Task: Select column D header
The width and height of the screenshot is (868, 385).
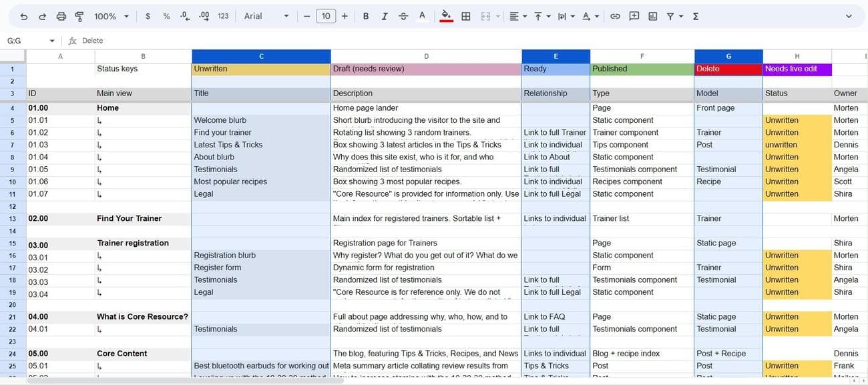Action: pyautogui.click(x=426, y=57)
